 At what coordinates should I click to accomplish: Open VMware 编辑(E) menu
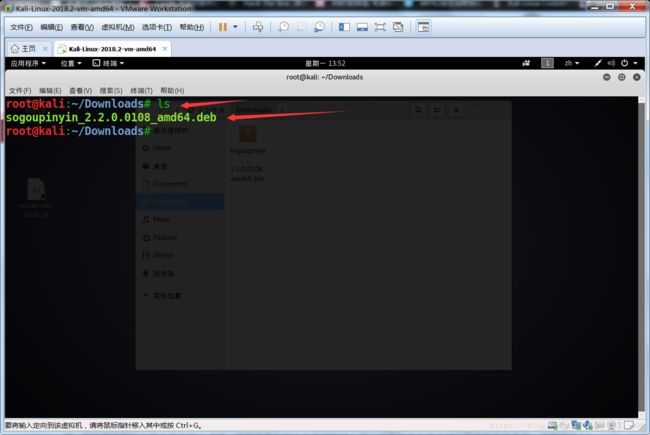(x=51, y=27)
